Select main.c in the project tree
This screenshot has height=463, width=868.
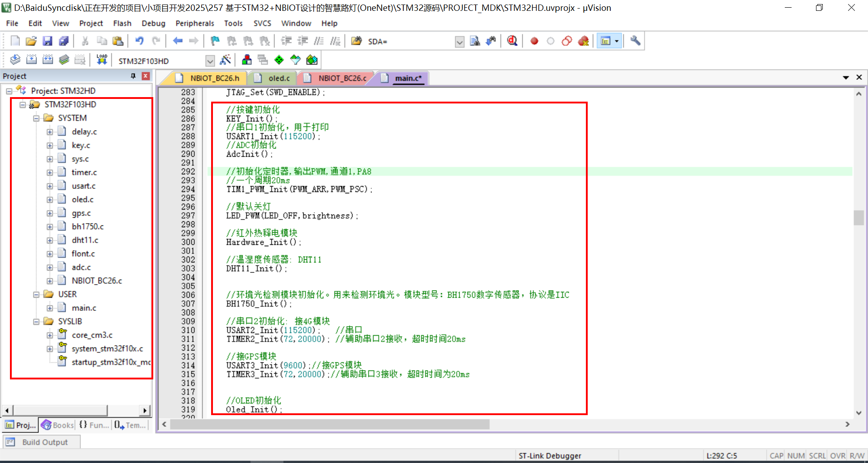tap(84, 308)
